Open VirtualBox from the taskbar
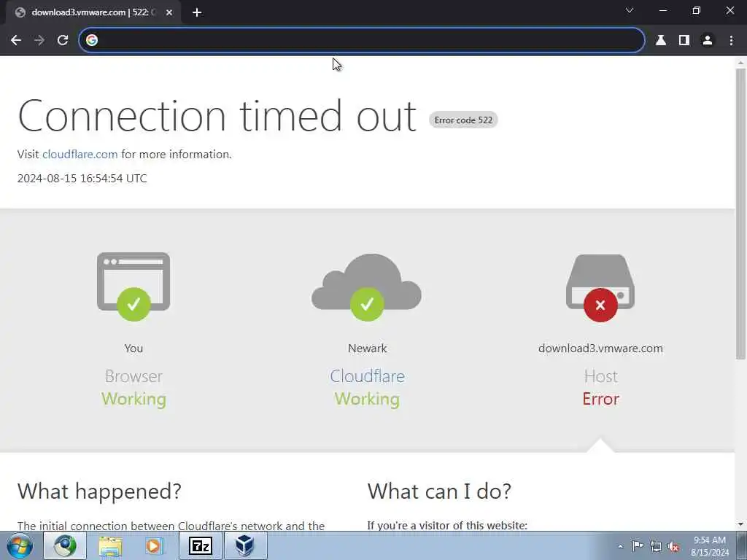 point(245,545)
